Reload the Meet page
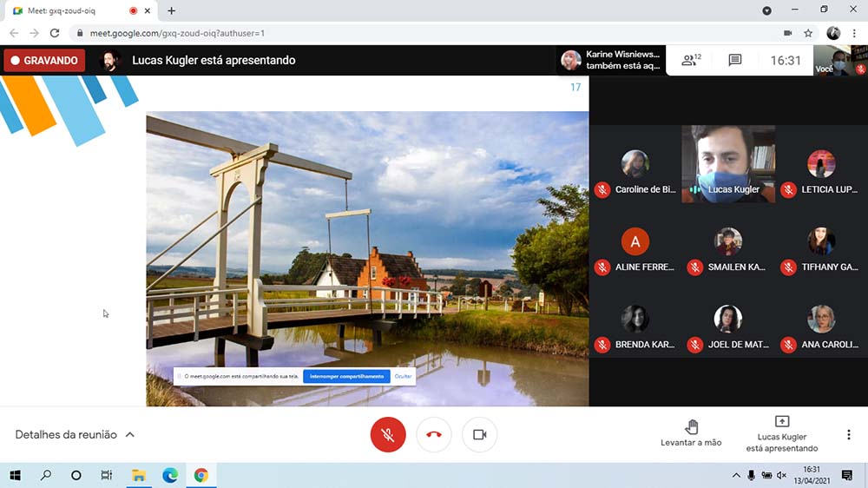Screen dimensions: 868x488 54,33
